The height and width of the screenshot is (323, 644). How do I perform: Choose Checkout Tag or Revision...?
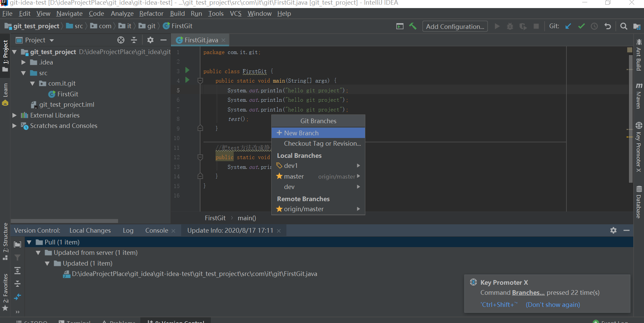(318, 143)
